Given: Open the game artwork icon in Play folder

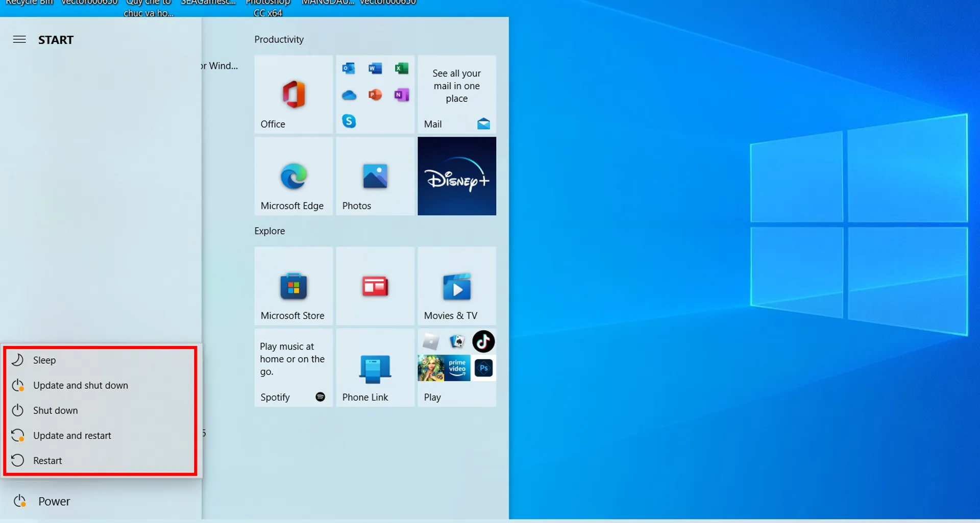Looking at the screenshot, I should (x=431, y=368).
